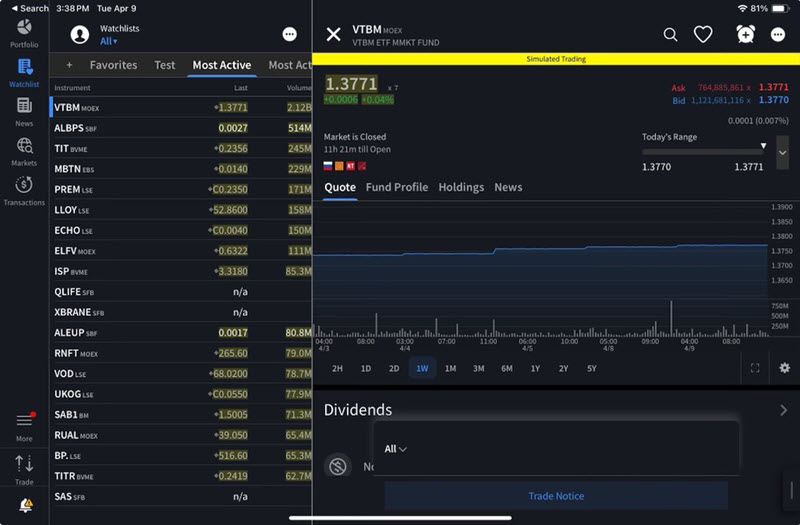Select the TITR BVME row
Screen dimensions: 800x525
[x=181, y=476]
